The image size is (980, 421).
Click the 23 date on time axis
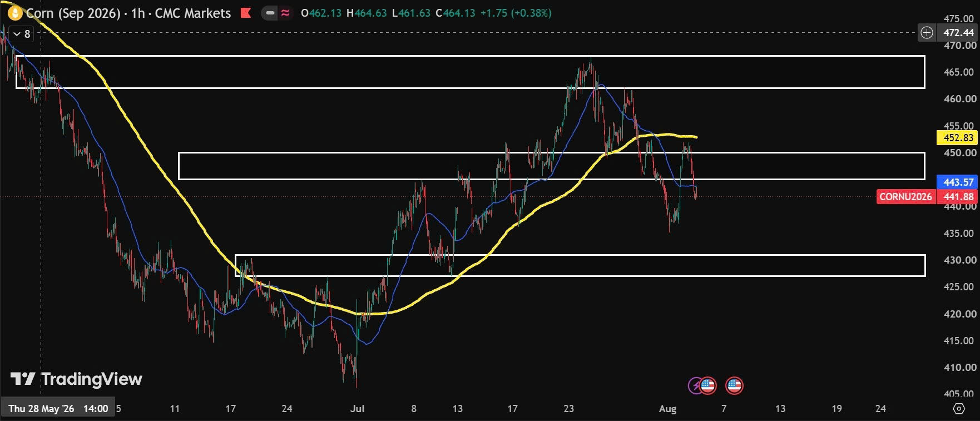568,409
